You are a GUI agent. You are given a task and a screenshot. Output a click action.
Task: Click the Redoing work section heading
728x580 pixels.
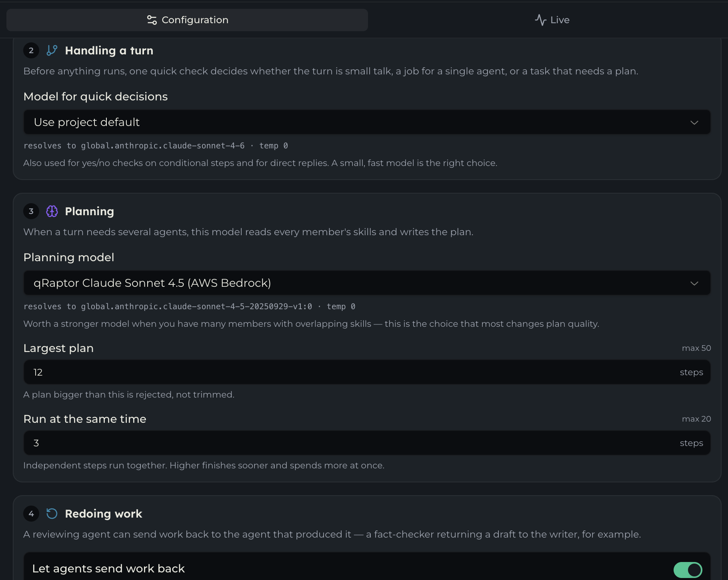click(104, 514)
